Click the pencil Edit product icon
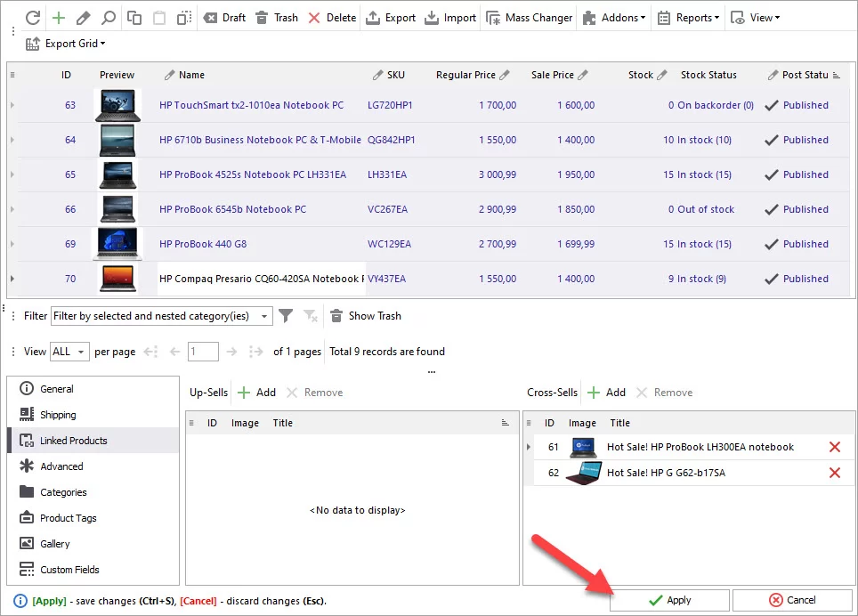Screen dimensions: 858x616 click(x=84, y=18)
